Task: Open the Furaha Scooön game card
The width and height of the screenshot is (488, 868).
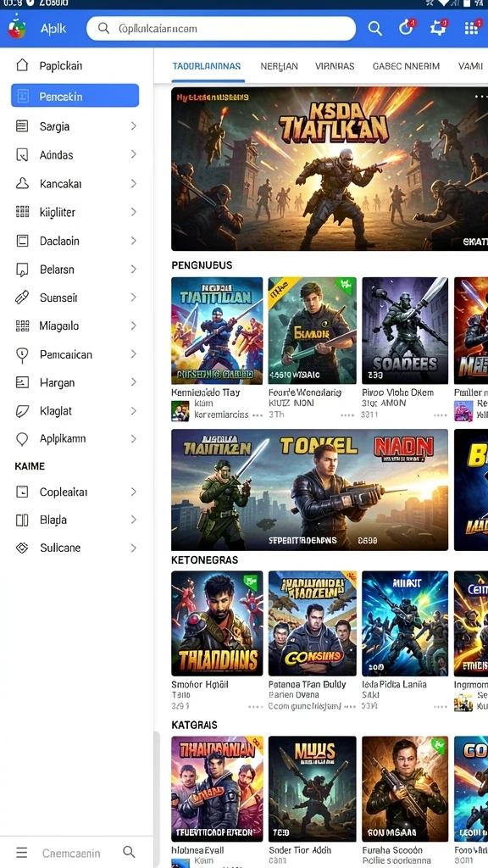Action: 405,789
